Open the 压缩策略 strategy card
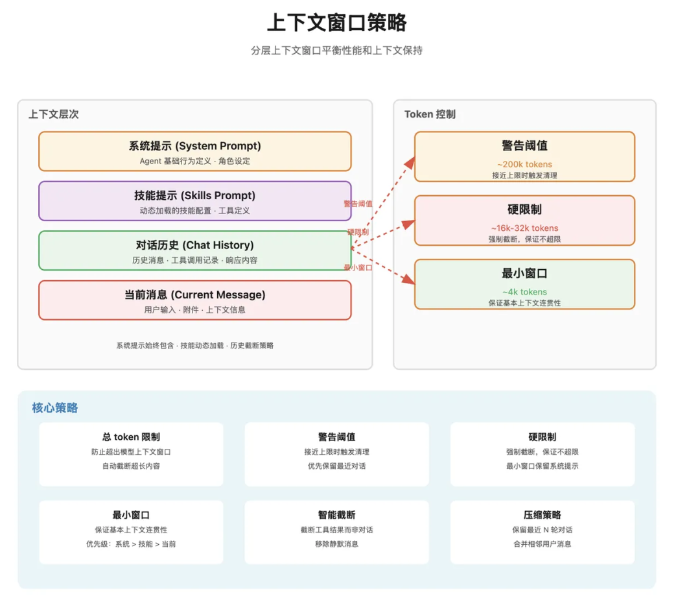Image resolution: width=700 pixels, height=611 pixels. pyautogui.click(x=542, y=532)
